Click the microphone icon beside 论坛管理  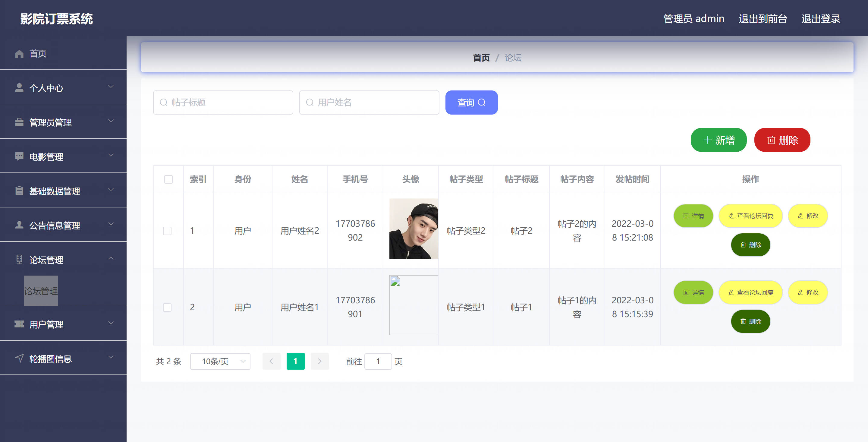click(19, 260)
